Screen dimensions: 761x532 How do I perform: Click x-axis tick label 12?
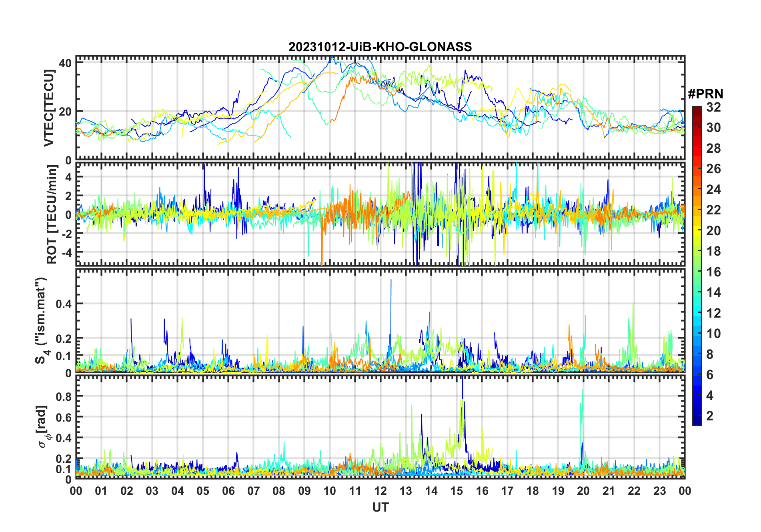pos(380,491)
